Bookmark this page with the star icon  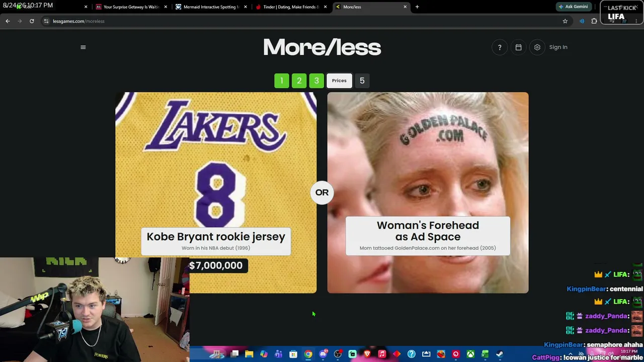(565, 21)
